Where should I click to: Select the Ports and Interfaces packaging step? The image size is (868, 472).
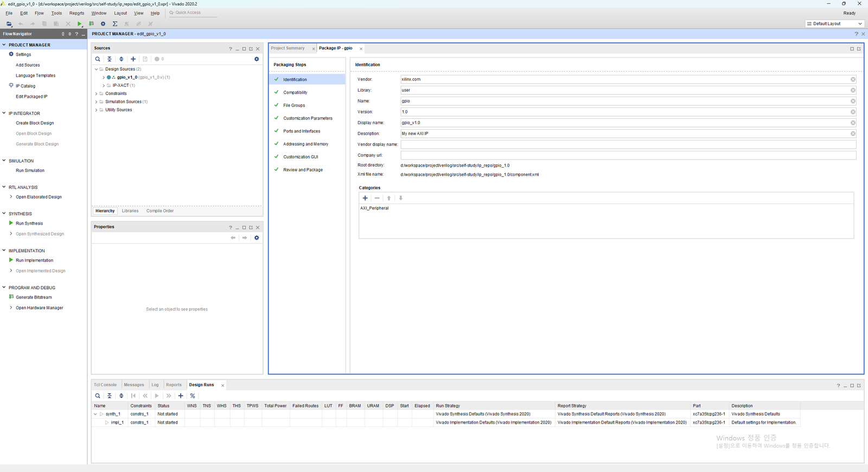click(x=302, y=131)
